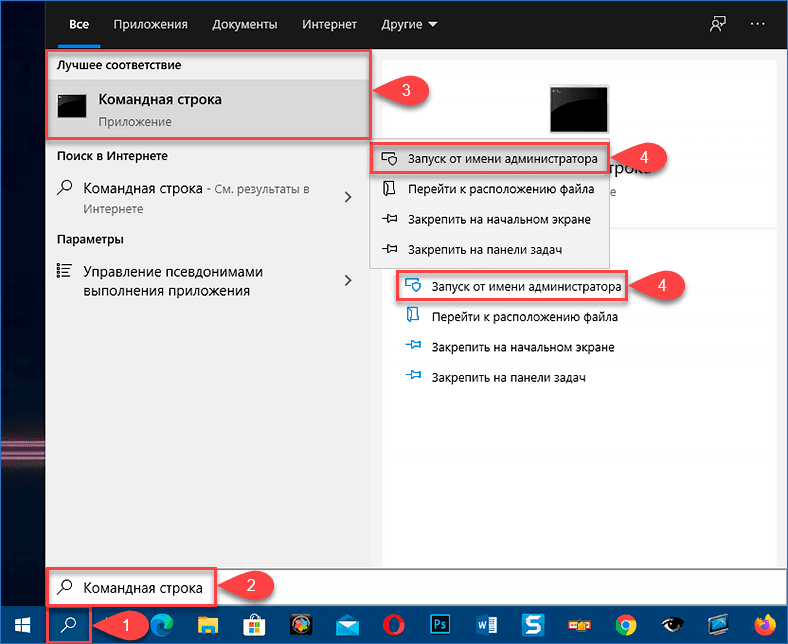Choose 'Перейти к расположению файла' in context menu

[x=489, y=189]
